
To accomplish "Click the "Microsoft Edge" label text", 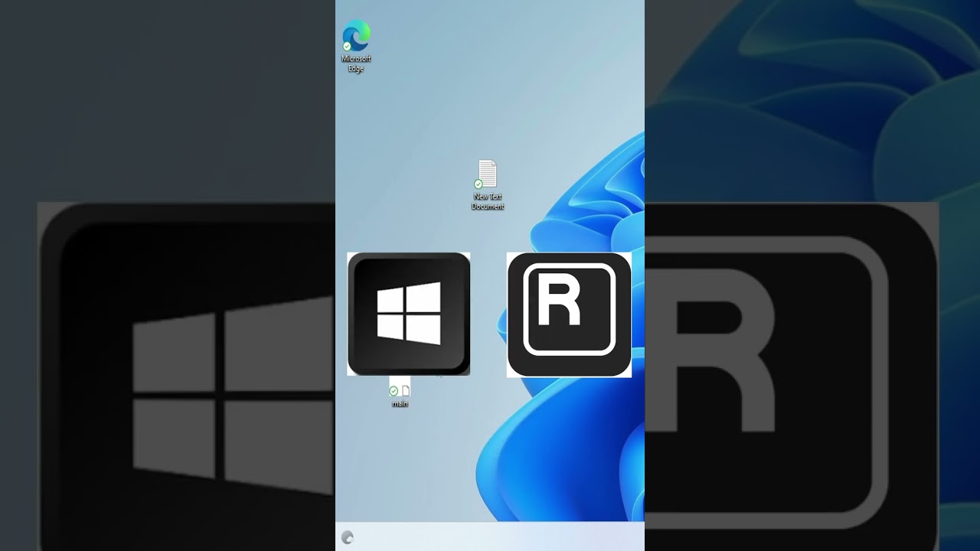I will pos(356,64).
